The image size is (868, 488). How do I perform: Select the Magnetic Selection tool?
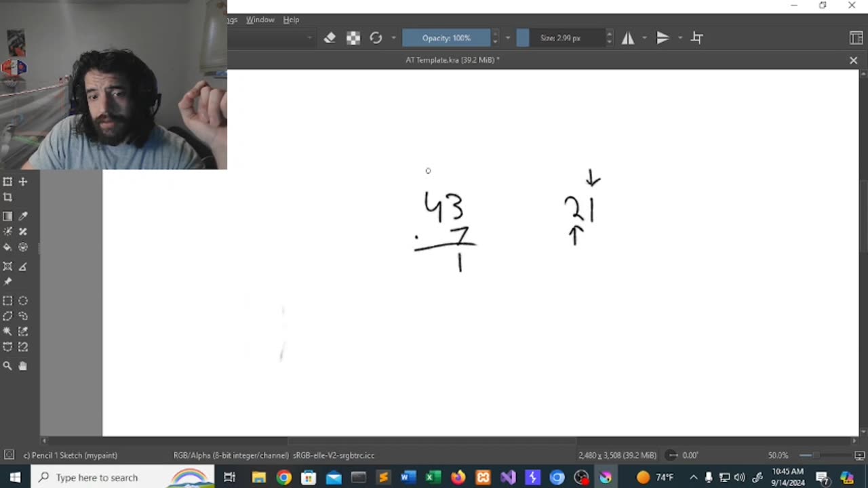pyautogui.click(x=23, y=347)
